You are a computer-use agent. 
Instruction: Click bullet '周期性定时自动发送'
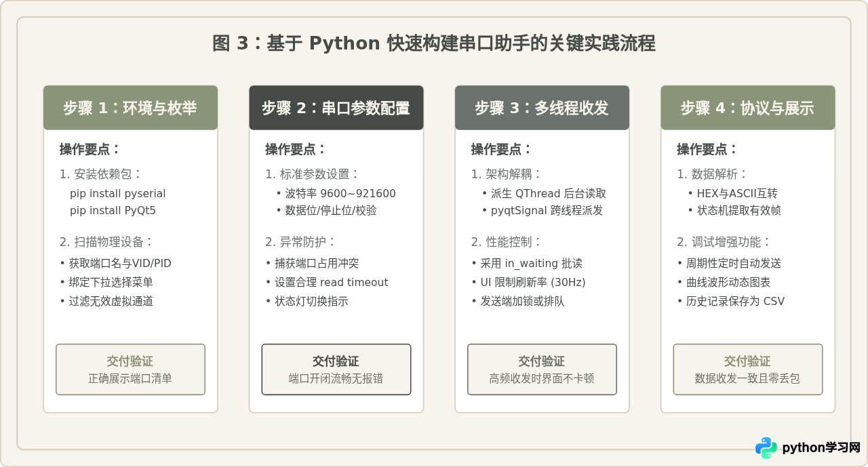pos(729,263)
